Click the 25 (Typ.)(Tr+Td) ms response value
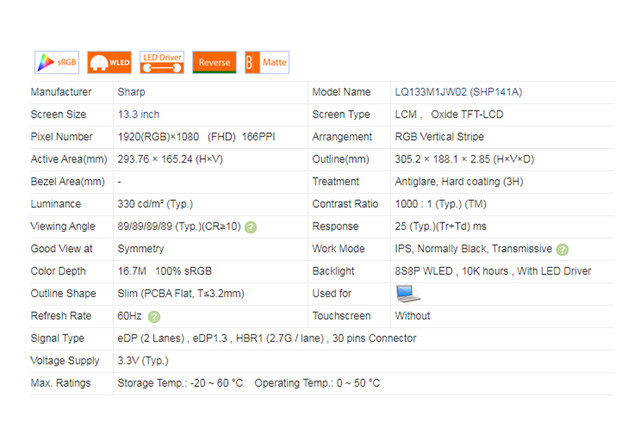Viewport: 640px width, 440px height. [x=441, y=227]
